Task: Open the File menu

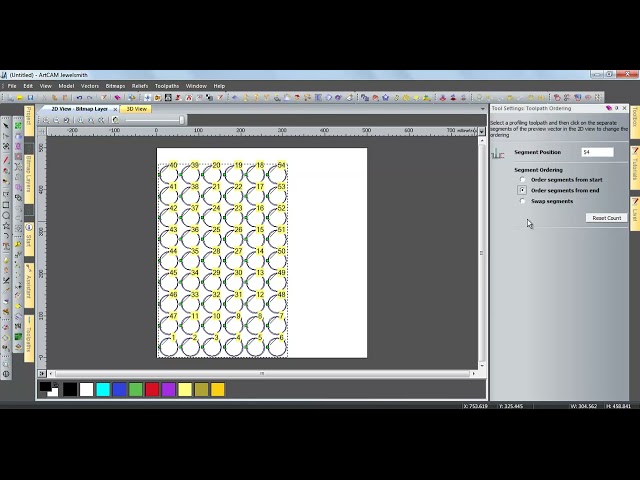Action: point(12,86)
